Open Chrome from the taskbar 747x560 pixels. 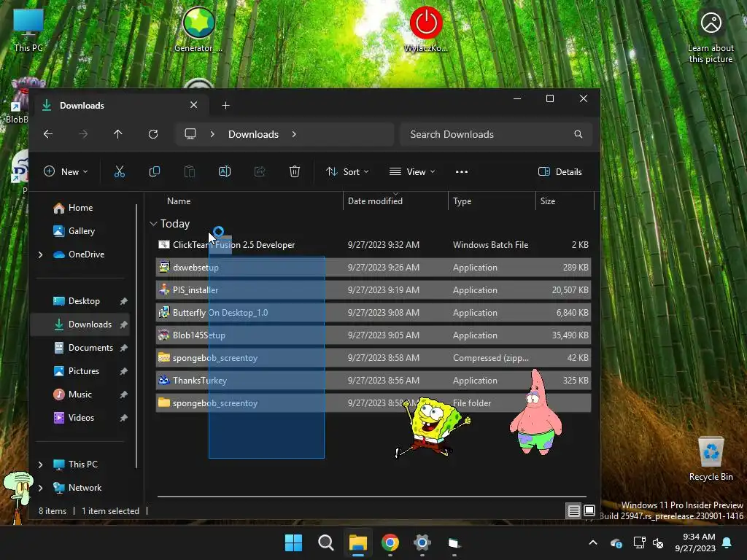390,542
